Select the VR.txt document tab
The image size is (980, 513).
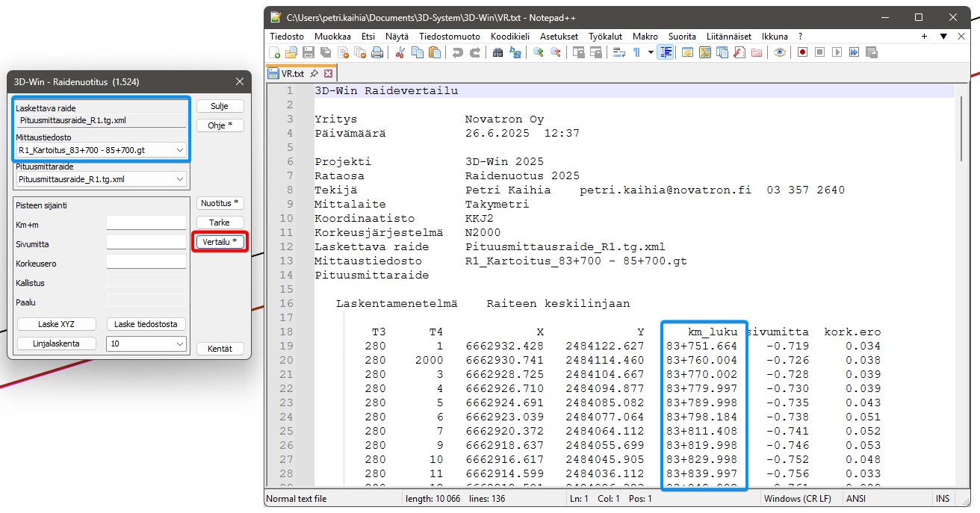[293, 73]
